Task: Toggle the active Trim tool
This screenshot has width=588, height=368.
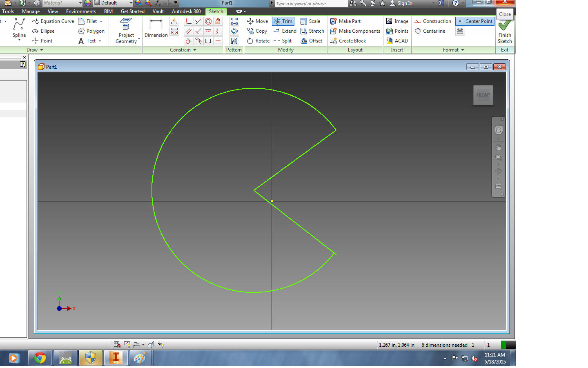Action: coord(283,21)
